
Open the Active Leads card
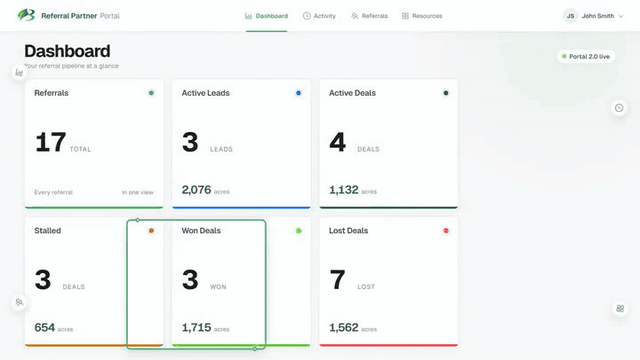(241, 144)
